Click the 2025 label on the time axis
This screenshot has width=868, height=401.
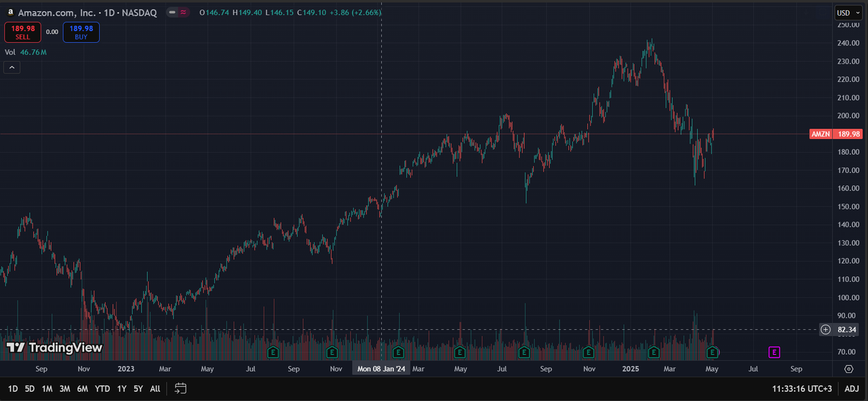click(x=631, y=369)
